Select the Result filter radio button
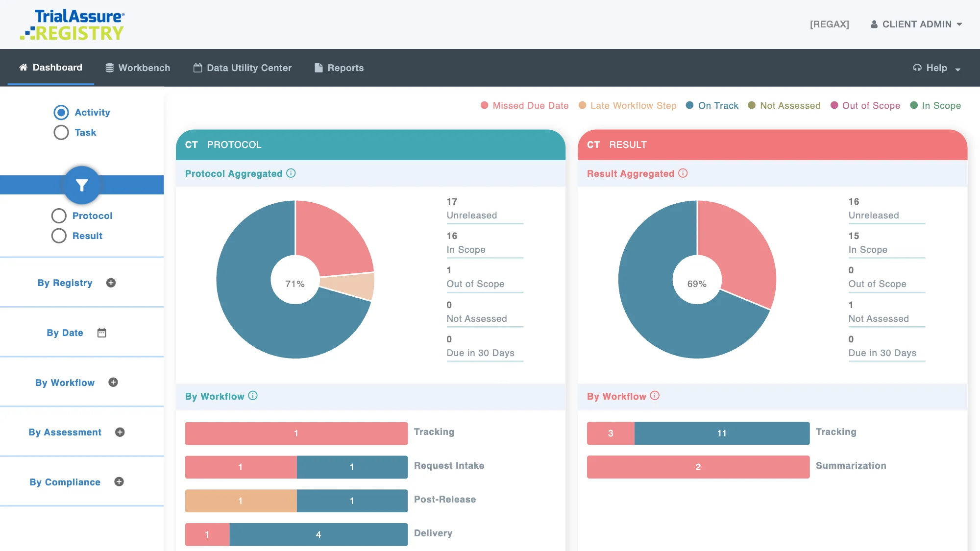The width and height of the screenshot is (980, 551). tap(59, 236)
